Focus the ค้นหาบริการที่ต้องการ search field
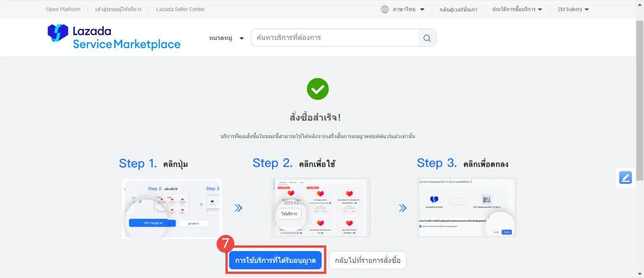 coord(335,38)
